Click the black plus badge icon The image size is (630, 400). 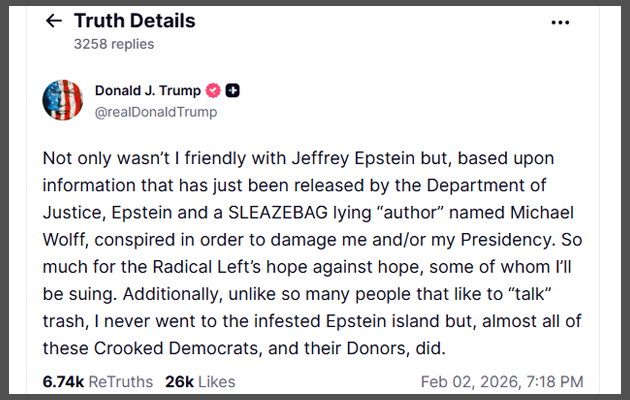(233, 91)
